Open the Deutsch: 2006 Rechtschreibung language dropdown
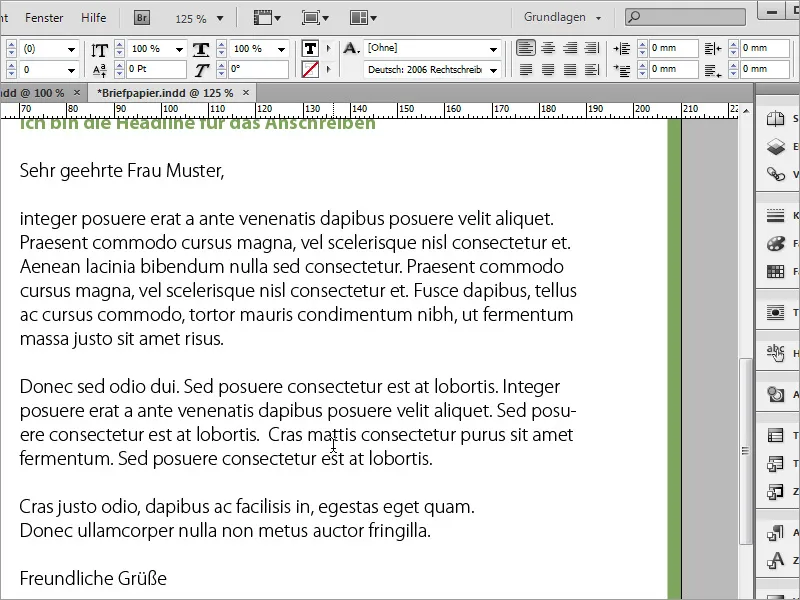Screen dimensions: 800x600 tap(493, 70)
